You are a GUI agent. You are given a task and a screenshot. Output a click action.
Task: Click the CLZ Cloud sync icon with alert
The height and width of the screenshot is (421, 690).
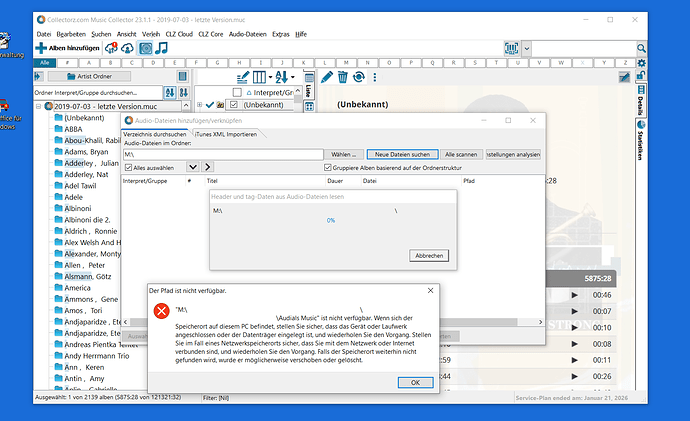click(111, 48)
